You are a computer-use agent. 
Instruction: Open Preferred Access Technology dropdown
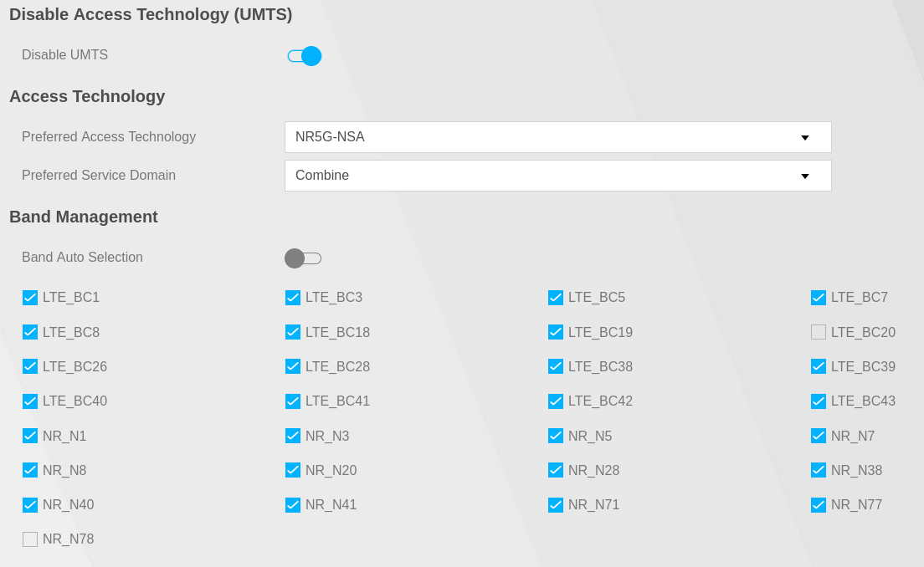click(557, 137)
